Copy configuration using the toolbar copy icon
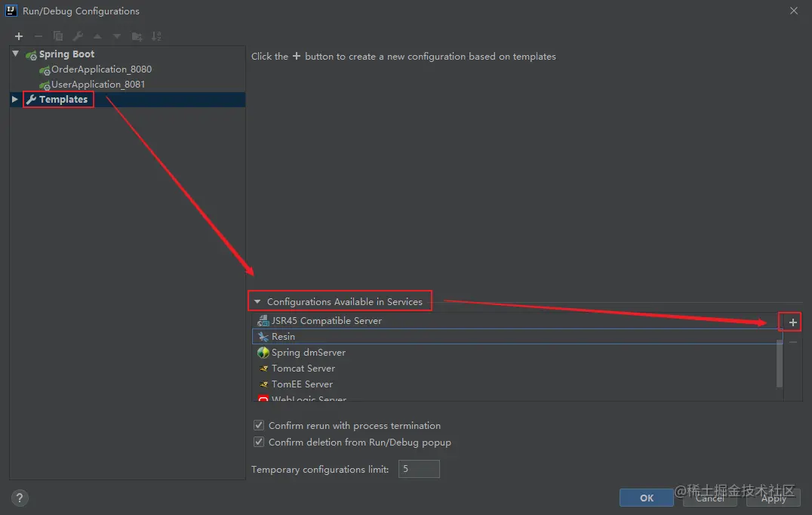 point(58,36)
